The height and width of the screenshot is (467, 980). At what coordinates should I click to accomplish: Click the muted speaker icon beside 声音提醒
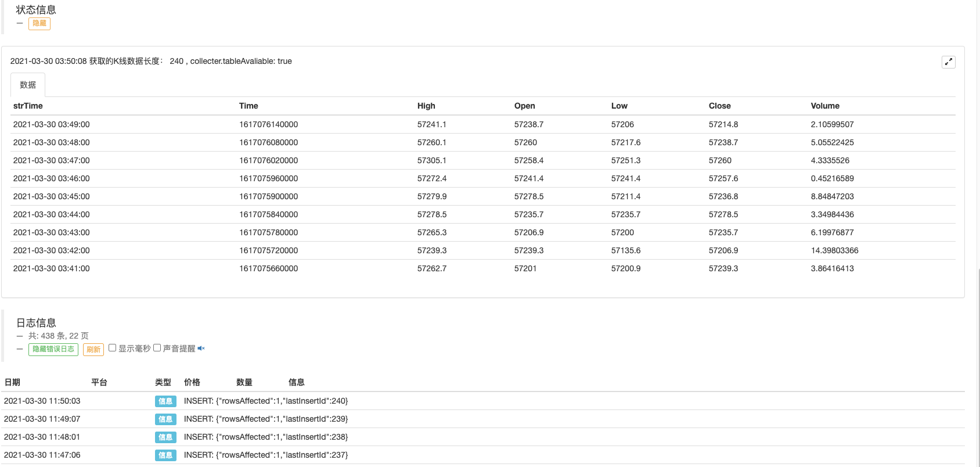[201, 349]
